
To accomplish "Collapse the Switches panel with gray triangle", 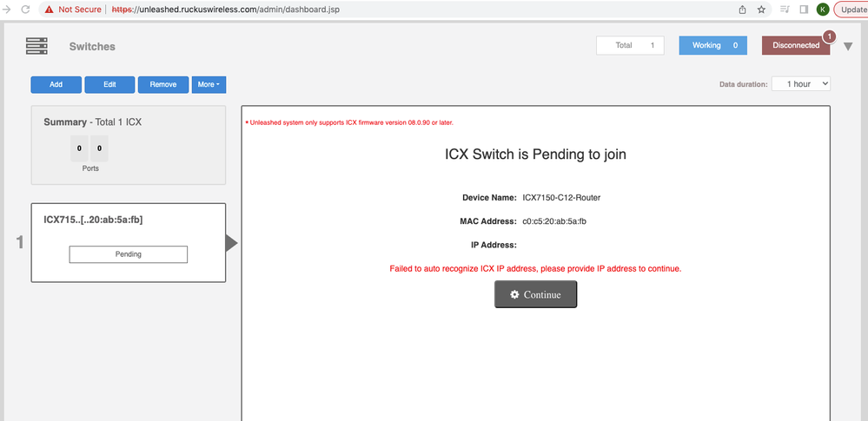I will pos(849,46).
